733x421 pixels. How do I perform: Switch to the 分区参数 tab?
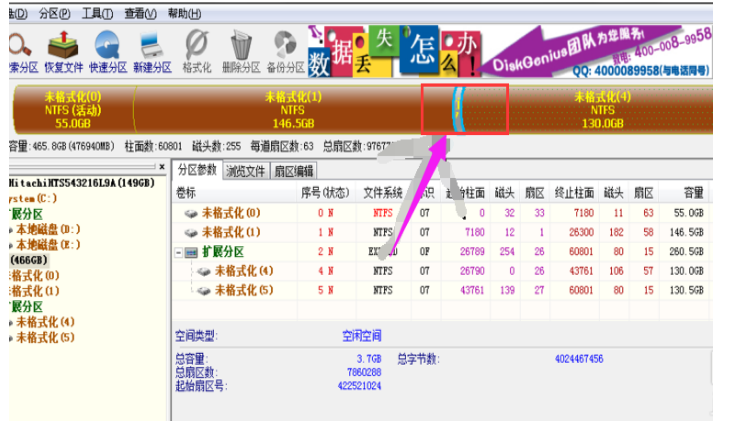[x=197, y=170]
